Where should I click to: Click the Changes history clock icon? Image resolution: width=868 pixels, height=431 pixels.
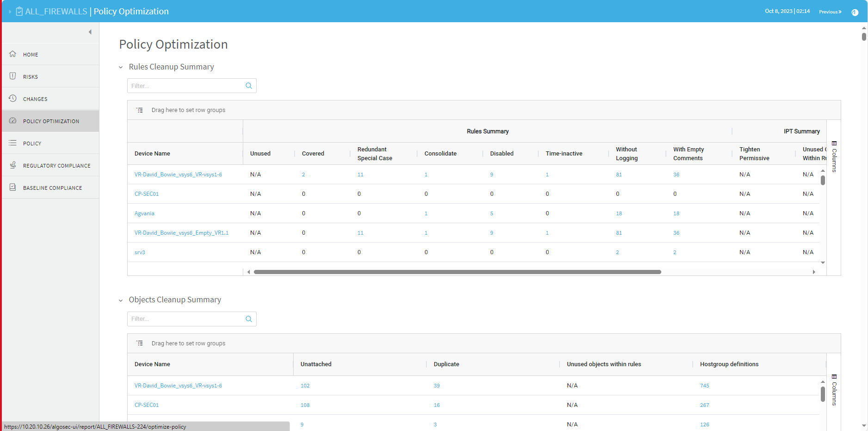point(13,99)
